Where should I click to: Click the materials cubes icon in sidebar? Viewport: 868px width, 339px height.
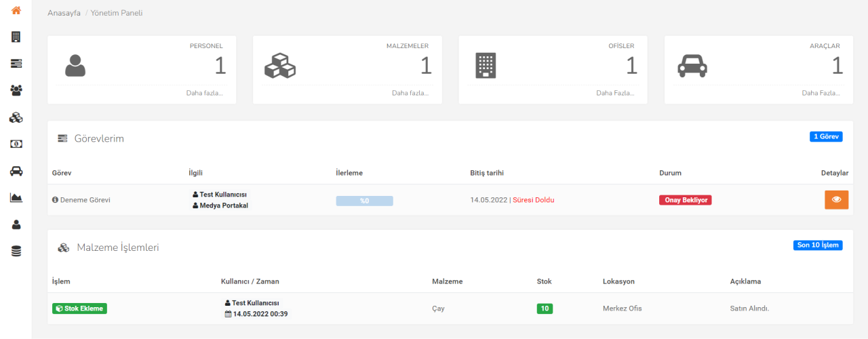[16, 117]
